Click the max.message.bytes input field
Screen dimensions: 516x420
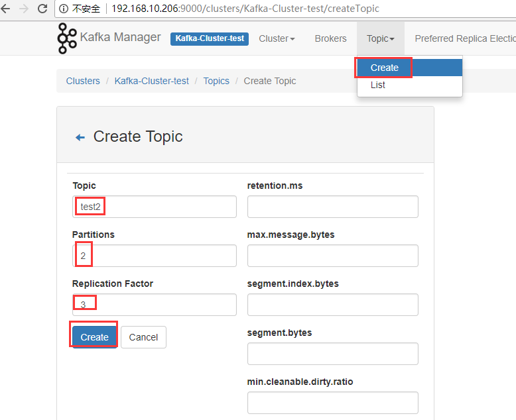click(333, 256)
